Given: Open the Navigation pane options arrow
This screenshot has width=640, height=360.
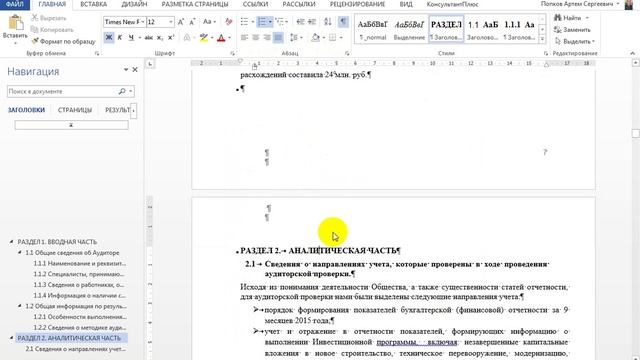Looking at the screenshot, I should (126, 70).
